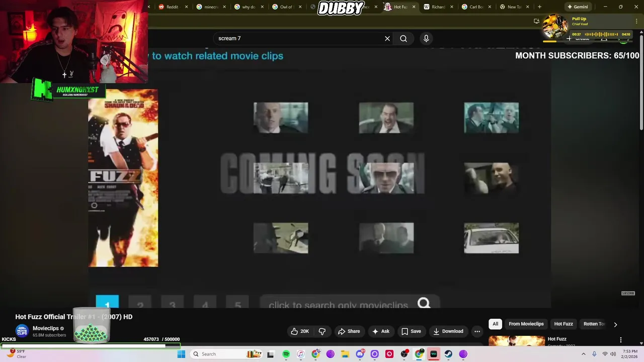Open Wi-Fi network tray icon
This screenshot has height=362, width=644.
pyautogui.click(x=605, y=354)
